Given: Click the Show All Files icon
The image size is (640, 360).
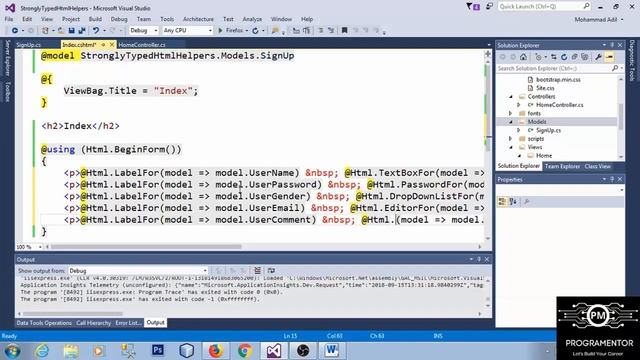Looking at the screenshot, I should 585,57.
